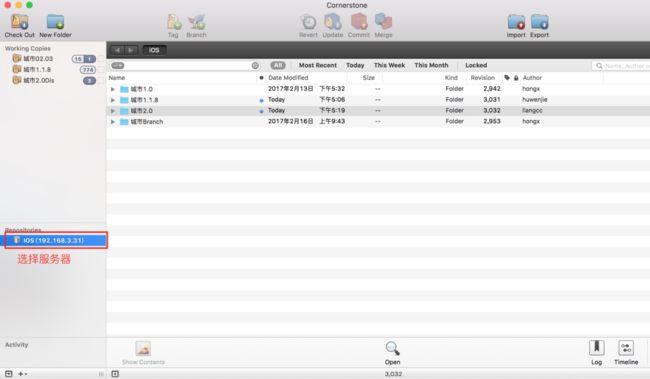Viewport: 650px width, 379px height.
Task: Sort by Author column header
Action: pos(532,78)
